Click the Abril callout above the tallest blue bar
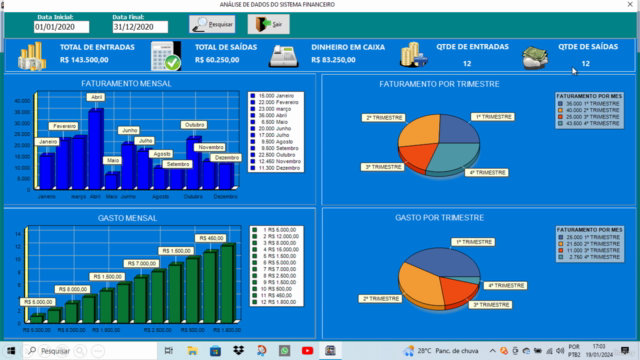 tap(96, 97)
